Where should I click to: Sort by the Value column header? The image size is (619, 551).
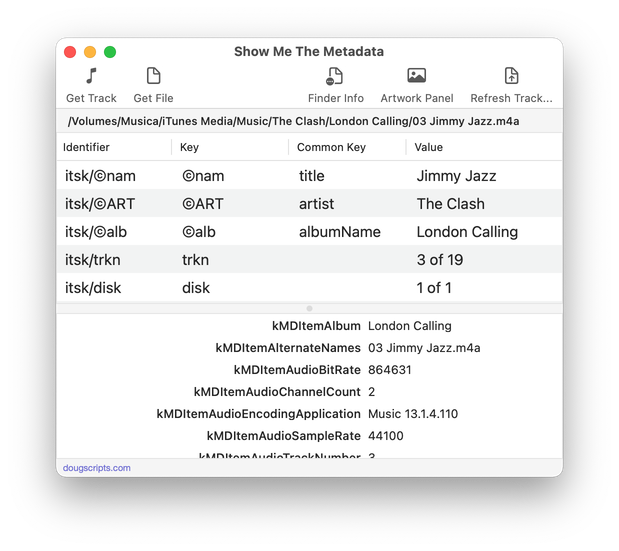[x=428, y=147]
